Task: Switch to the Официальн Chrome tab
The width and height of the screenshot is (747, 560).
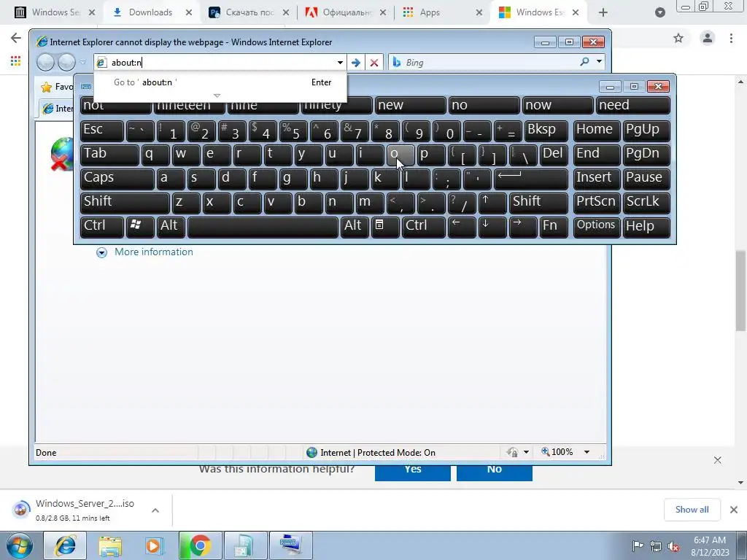Action: tap(346, 12)
